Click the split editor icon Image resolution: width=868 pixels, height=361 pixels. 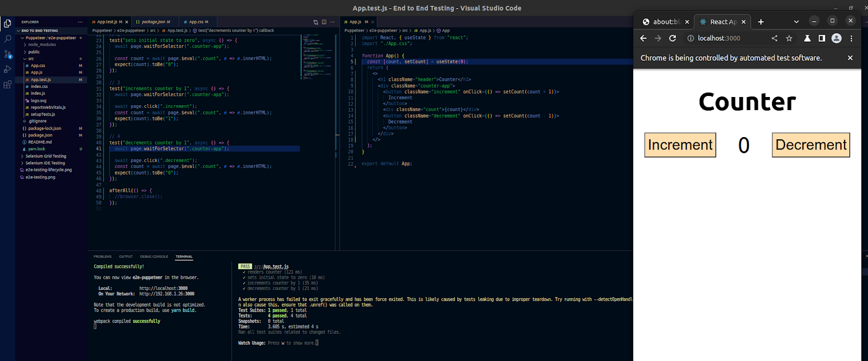[324, 22]
